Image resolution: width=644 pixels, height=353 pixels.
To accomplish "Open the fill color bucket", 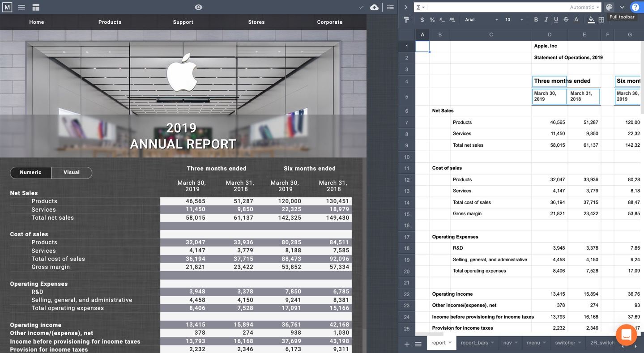I will pos(591,20).
